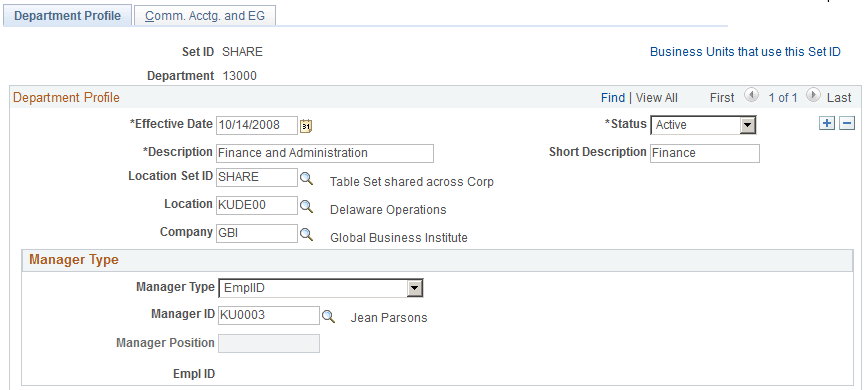The width and height of the screenshot is (867, 390).
Task: Click the View All link
Action: point(656,98)
